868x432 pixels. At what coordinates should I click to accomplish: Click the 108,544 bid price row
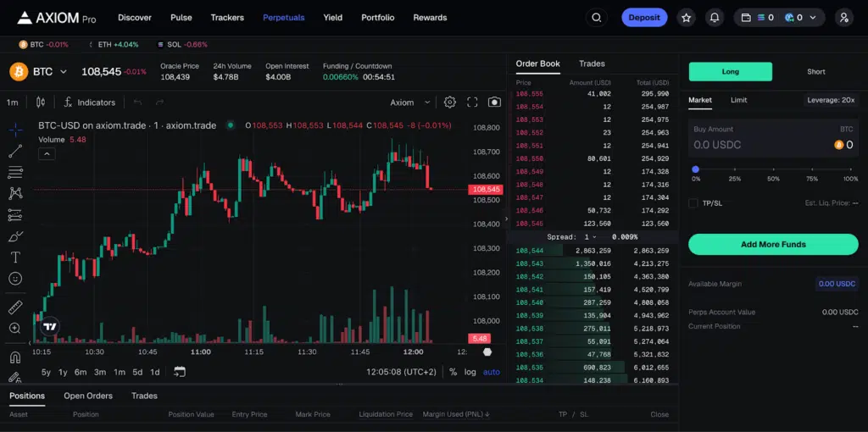tap(593, 251)
